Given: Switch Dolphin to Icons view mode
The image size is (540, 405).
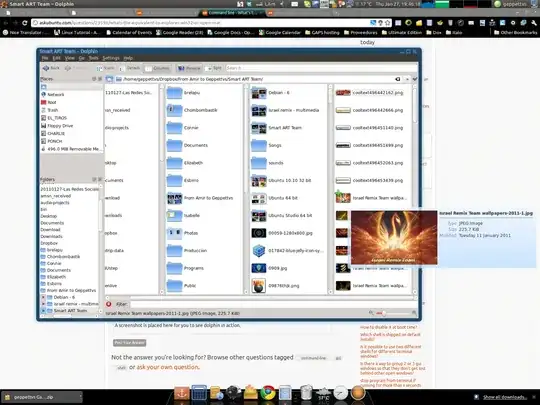Looking at the screenshot, I should 105,68.
